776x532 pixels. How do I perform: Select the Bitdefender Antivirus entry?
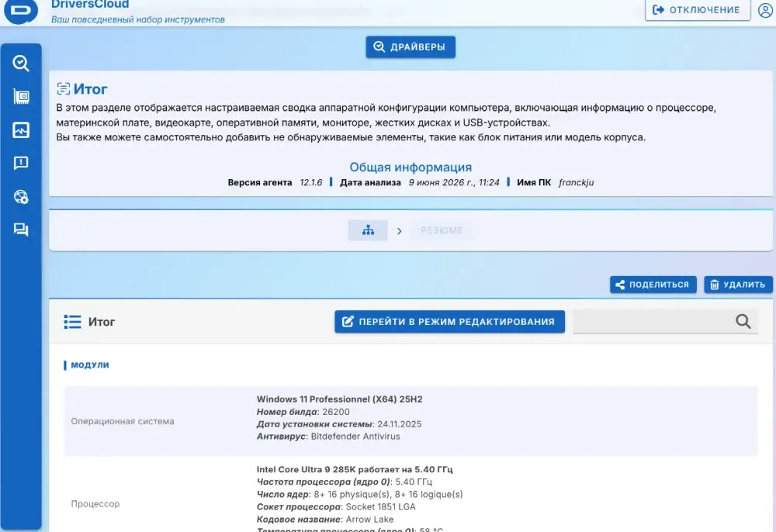point(355,436)
